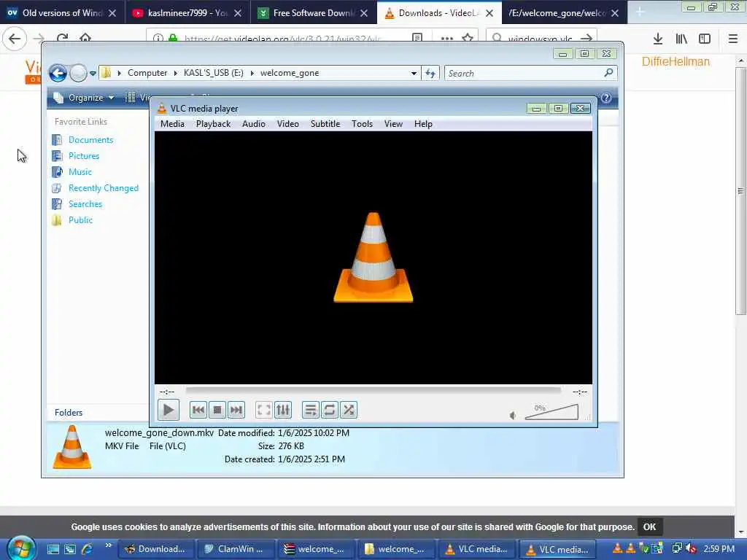Screen dimensions: 747x560
Task: Switch to the Old versions of Windows browser tab
Action: point(62,13)
